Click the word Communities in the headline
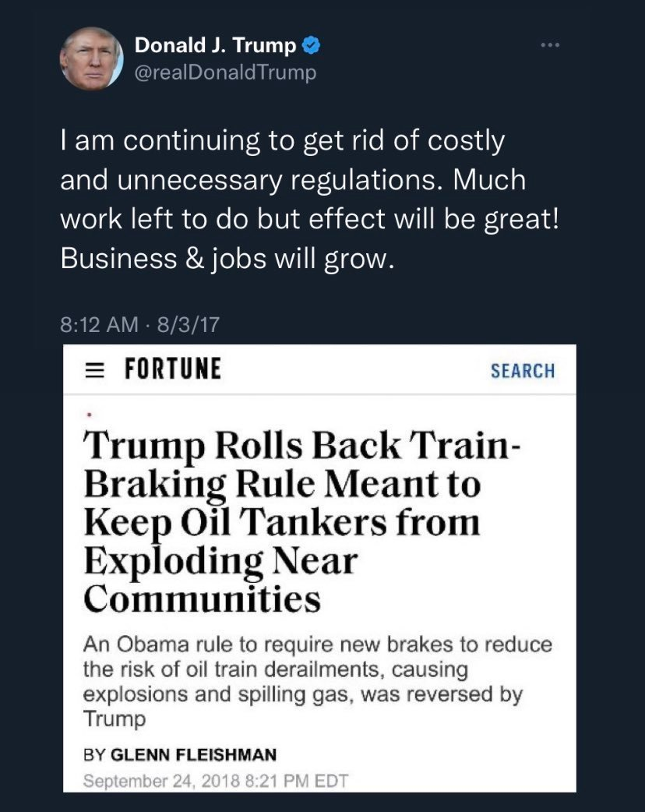 click(202, 598)
